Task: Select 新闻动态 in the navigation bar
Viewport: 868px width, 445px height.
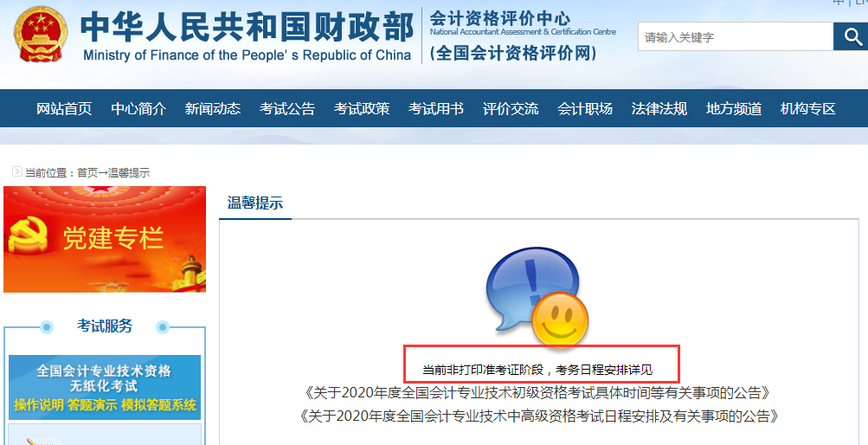Action: click(213, 109)
